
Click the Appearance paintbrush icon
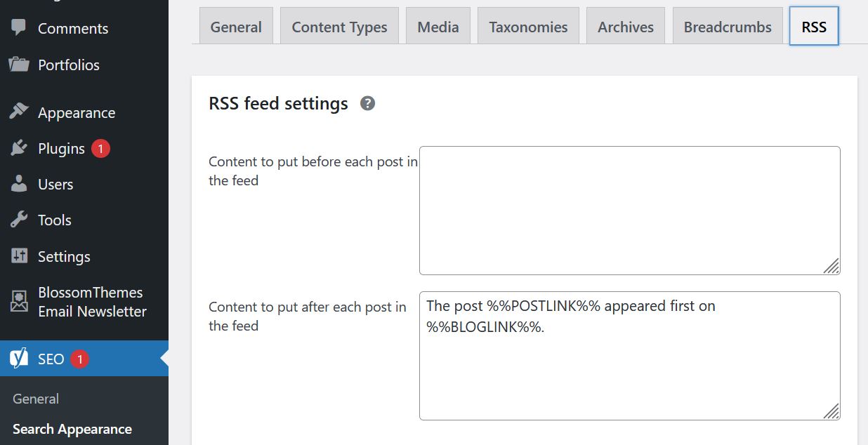coord(19,112)
